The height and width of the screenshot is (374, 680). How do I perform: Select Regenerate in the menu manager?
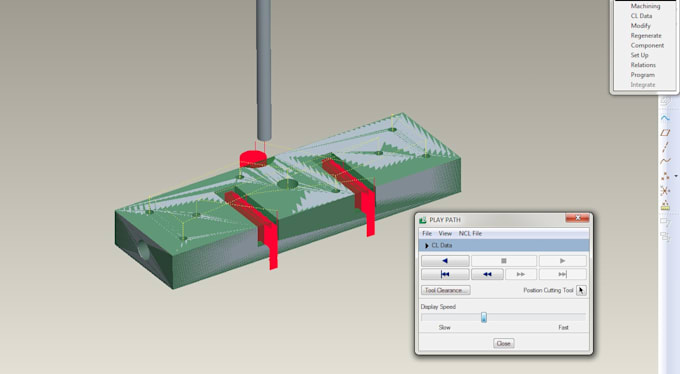click(x=646, y=36)
